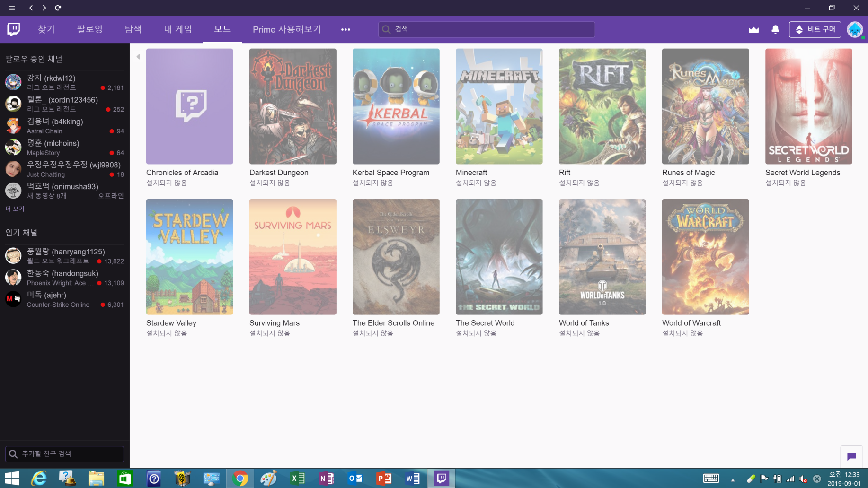Open 우정우정우정우정 (wjl9908) channel
Screen dimensions: 868x488
coord(65,169)
